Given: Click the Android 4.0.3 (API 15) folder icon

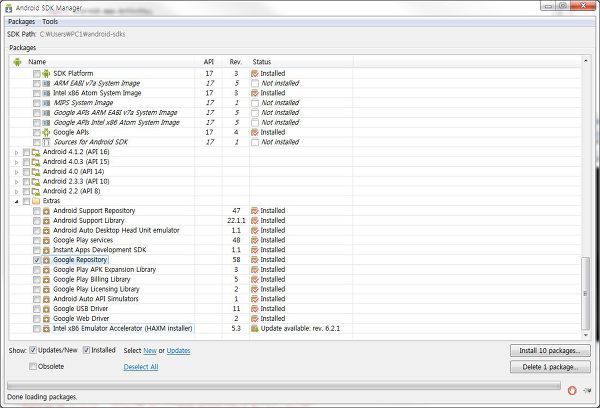Looking at the screenshot, I should (36, 162).
